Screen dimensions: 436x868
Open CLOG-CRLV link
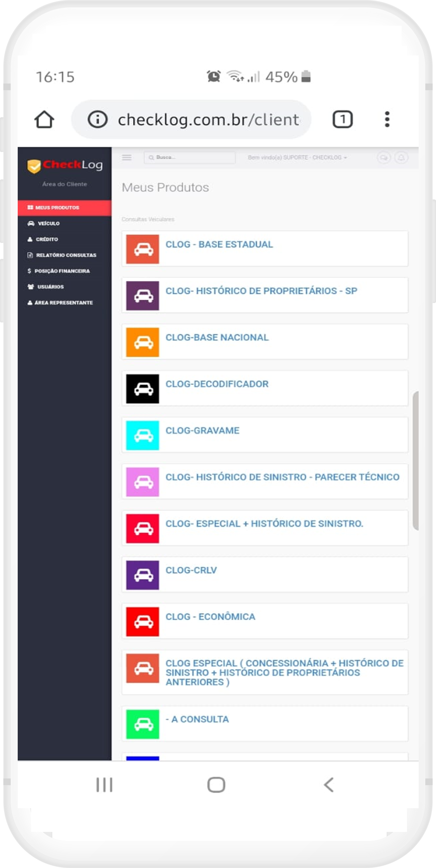(191, 570)
